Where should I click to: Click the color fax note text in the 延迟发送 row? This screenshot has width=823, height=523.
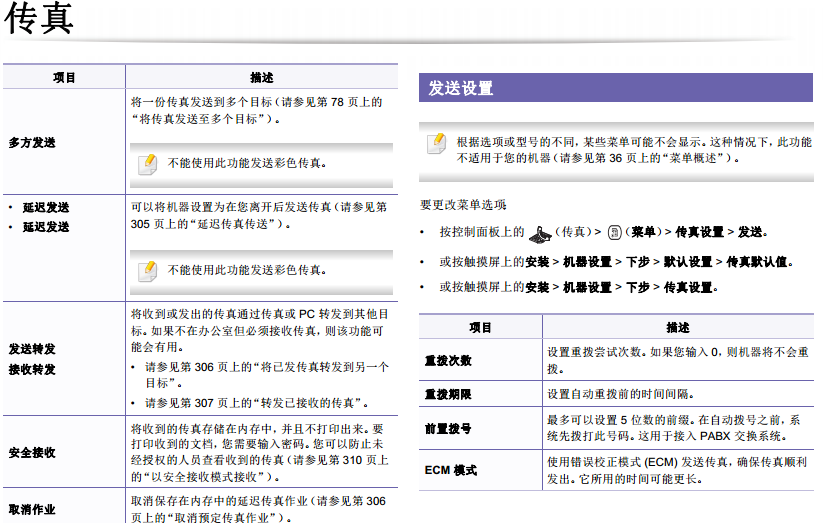click(247, 270)
